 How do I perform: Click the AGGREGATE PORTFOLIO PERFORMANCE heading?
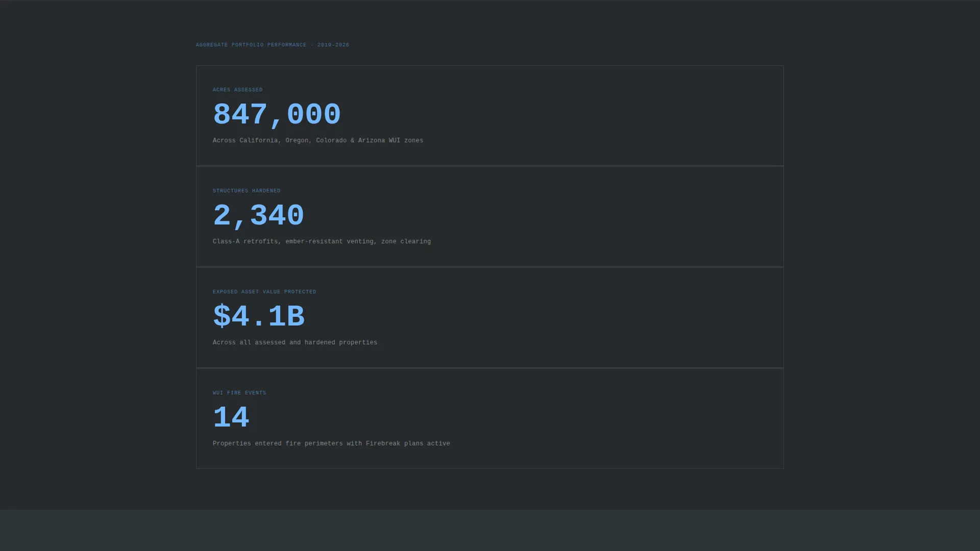click(x=251, y=45)
